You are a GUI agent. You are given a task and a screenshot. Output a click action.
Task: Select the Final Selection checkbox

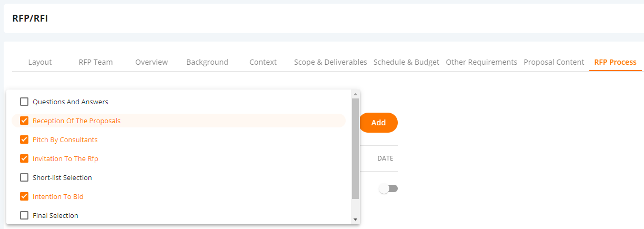pyautogui.click(x=24, y=215)
